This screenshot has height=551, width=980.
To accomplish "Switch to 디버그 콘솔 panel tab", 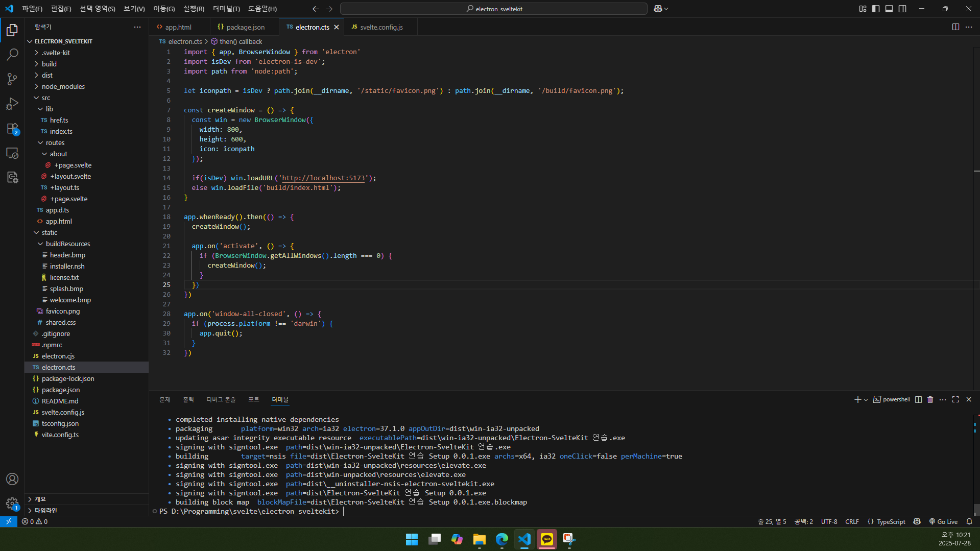I will pos(221,399).
